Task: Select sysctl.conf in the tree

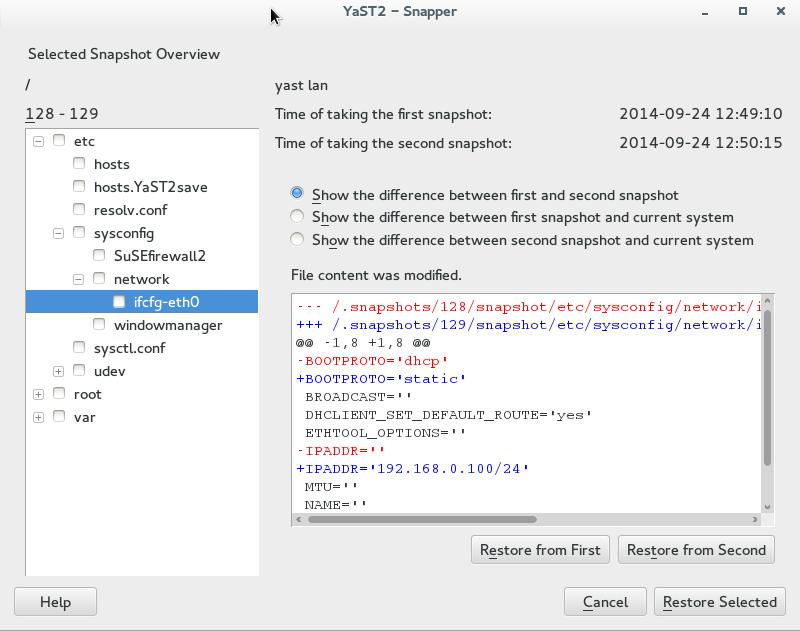Action: pos(129,348)
